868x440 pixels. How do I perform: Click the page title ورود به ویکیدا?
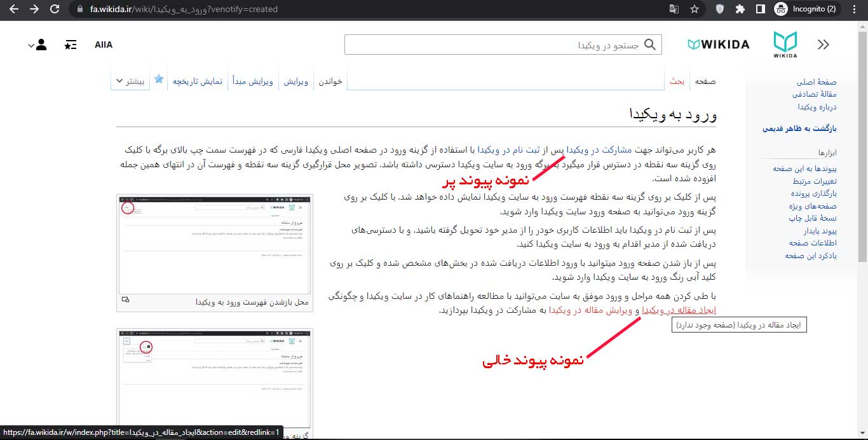[x=672, y=115]
